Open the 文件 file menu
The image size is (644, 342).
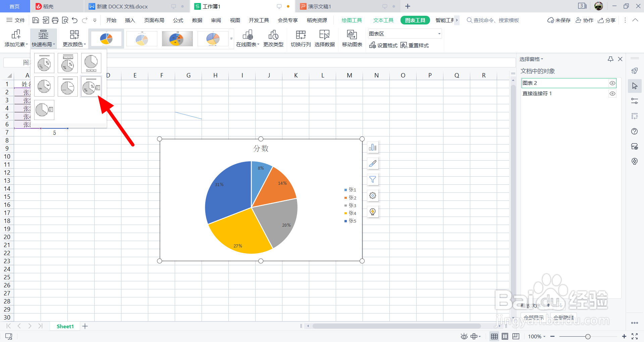pyautogui.click(x=16, y=20)
